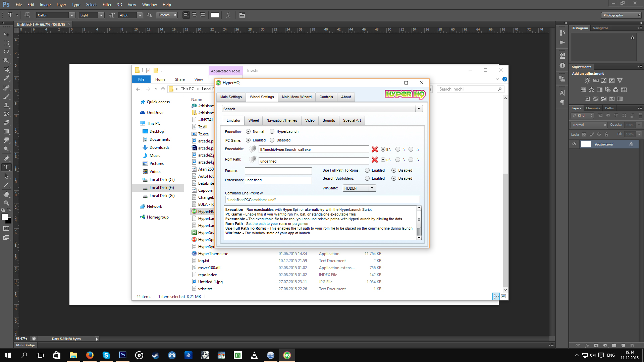
Task: Open the Calibri font family dropdown
Action: point(72,15)
